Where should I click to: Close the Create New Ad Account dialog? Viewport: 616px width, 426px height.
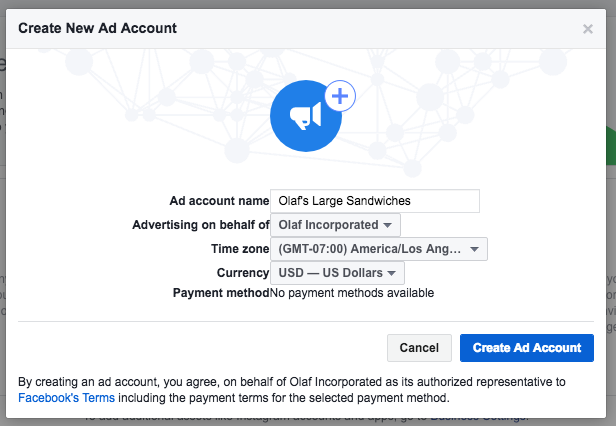click(588, 29)
